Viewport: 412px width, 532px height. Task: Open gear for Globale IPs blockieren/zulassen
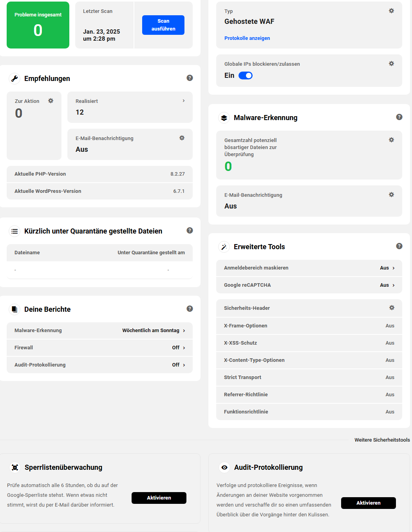click(x=391, y=64)
